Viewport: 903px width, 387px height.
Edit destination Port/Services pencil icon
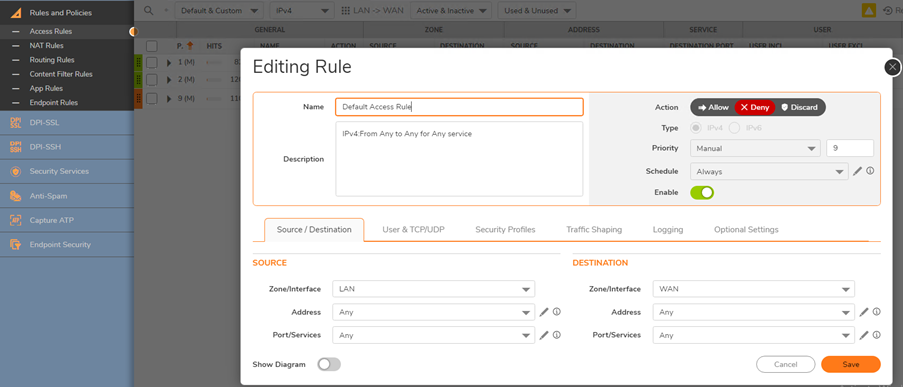tap(864, 335)
